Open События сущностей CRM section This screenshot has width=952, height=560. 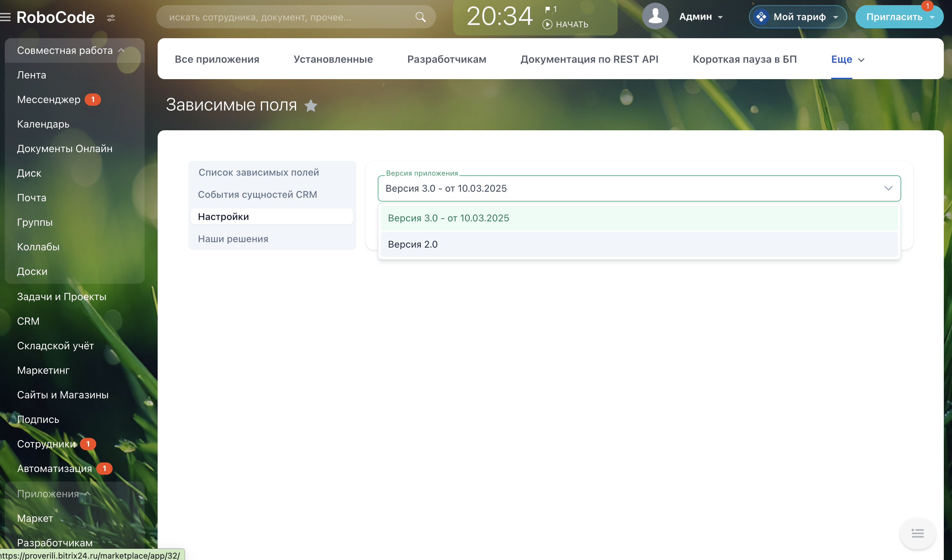(257, 194)
